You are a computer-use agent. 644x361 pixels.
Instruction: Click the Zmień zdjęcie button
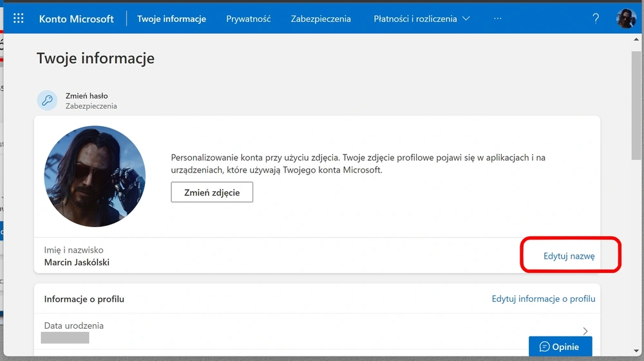pyautogui.click(x=212, y=192)
